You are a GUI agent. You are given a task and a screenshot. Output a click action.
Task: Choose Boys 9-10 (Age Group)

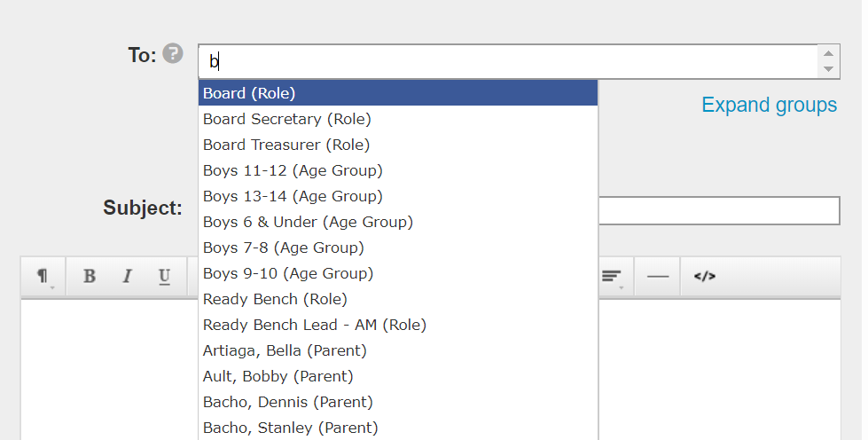coord(398,273)
